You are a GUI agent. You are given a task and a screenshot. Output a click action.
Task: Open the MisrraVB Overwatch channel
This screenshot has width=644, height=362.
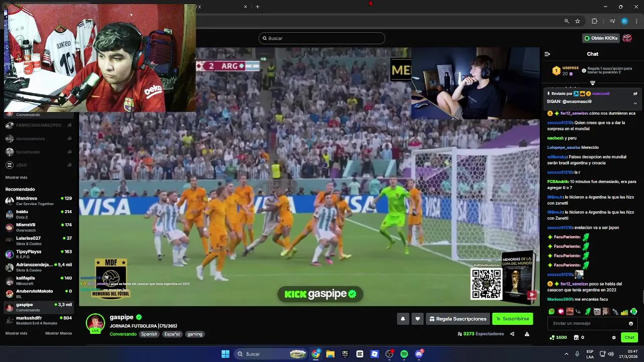point(38,227)
